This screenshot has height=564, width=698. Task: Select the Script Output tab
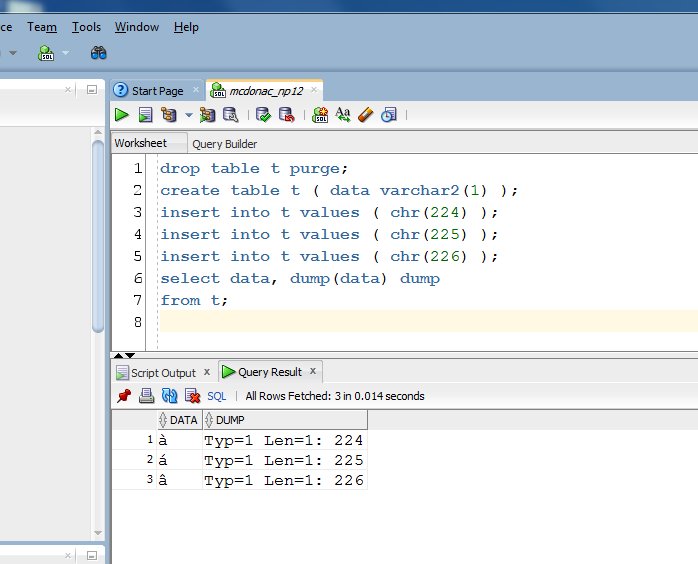(163, 372)
